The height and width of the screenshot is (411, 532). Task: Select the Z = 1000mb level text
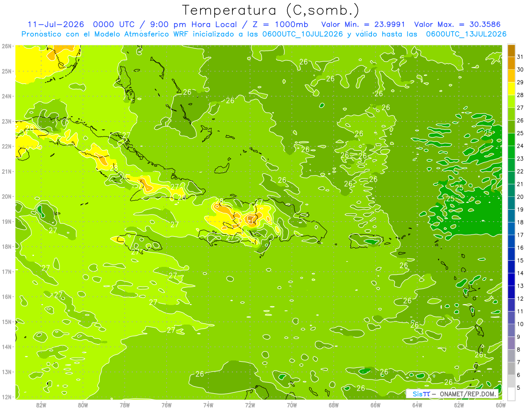[281, 24]
